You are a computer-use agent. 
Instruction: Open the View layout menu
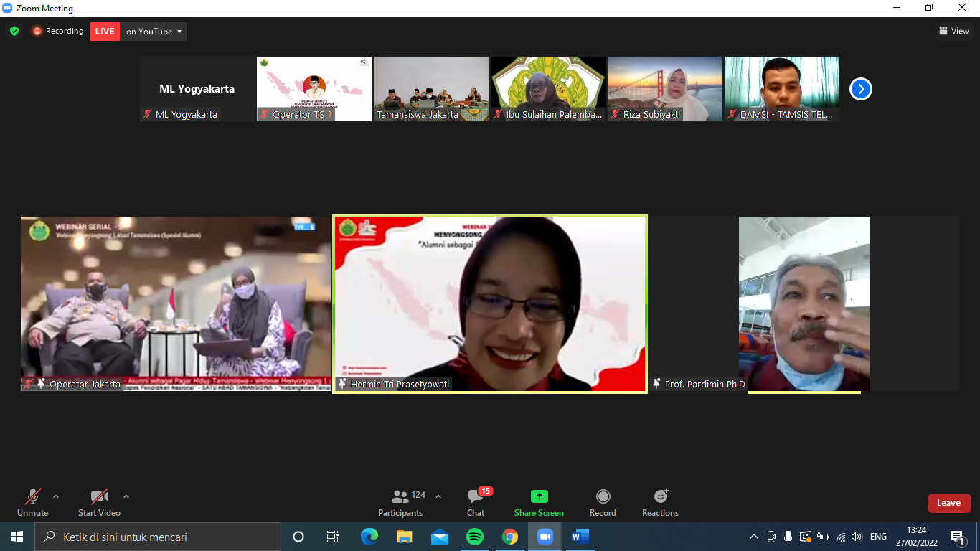point(953,31)
